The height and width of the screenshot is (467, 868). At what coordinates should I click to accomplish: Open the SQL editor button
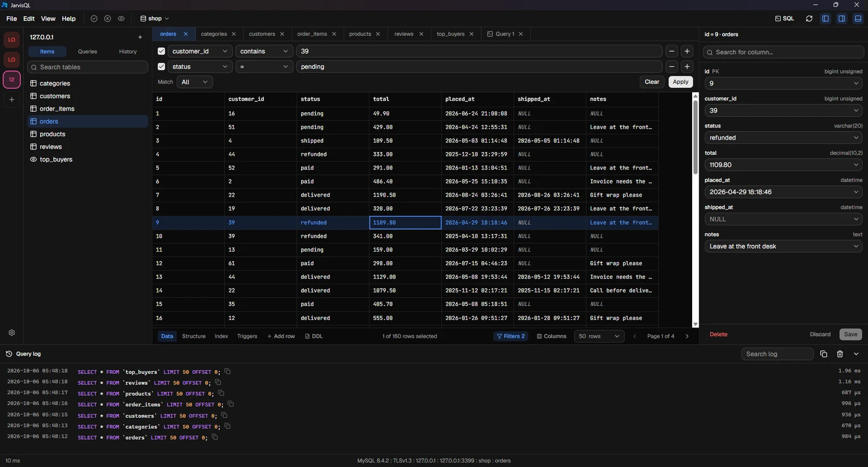784,18
